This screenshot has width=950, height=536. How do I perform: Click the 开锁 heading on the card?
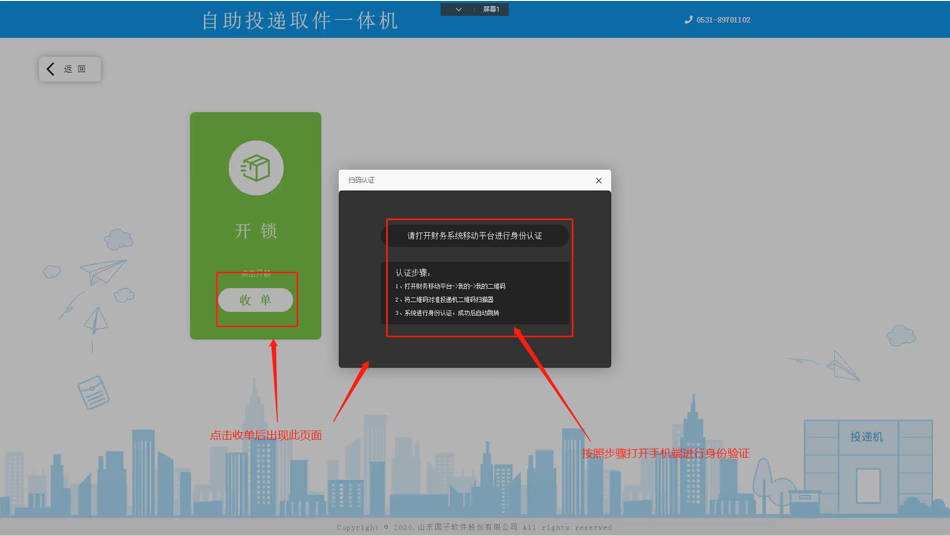256,231
